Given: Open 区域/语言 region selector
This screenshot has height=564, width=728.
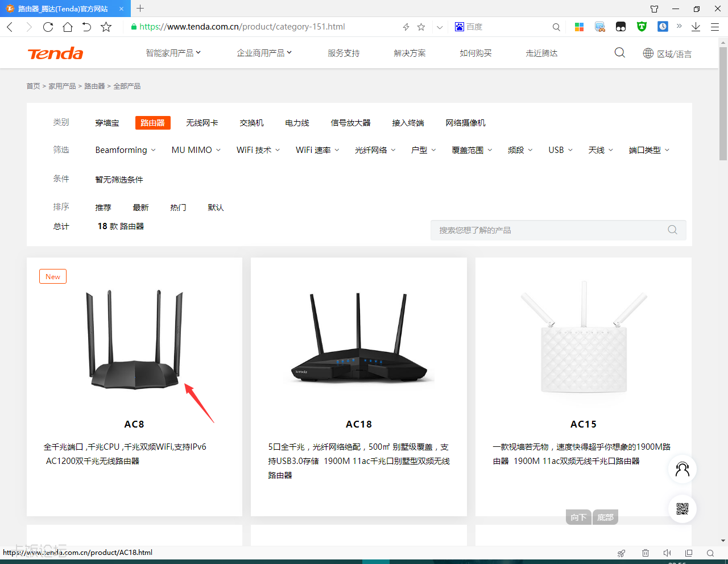Looking at the screenshot, I should [668, 53].
